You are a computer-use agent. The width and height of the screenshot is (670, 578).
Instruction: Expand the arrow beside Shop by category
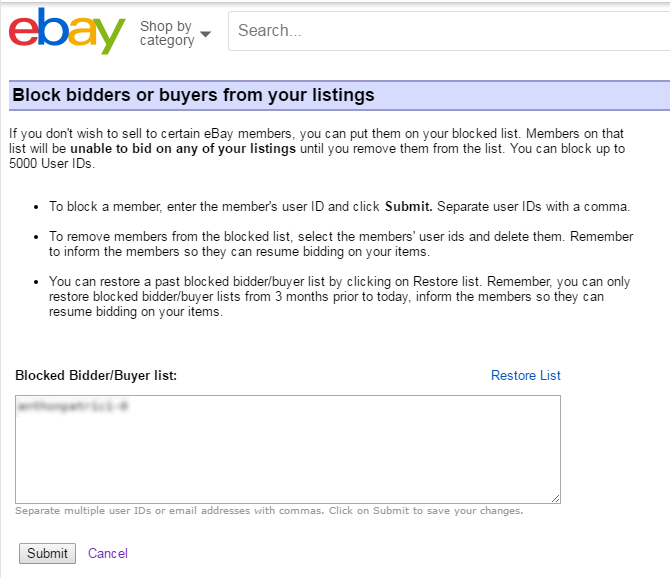pos(206,34)
